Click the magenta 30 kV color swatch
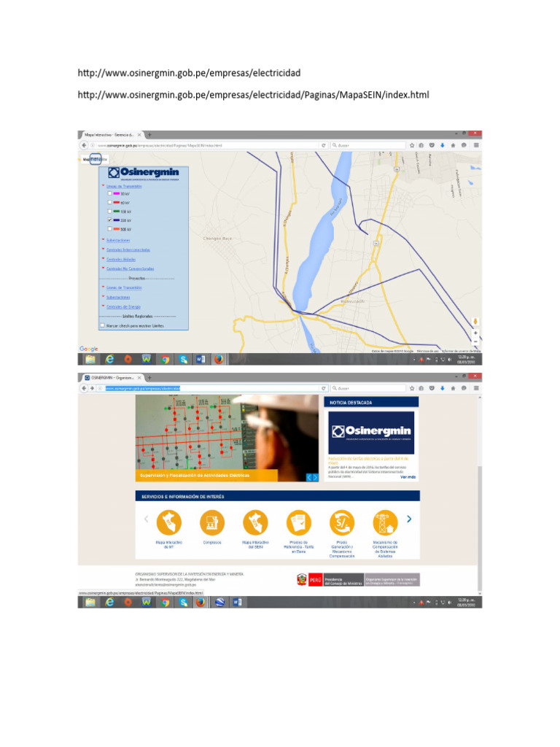Screen dimensions: 560x747 pyautogui.click(x=116, y=194)
